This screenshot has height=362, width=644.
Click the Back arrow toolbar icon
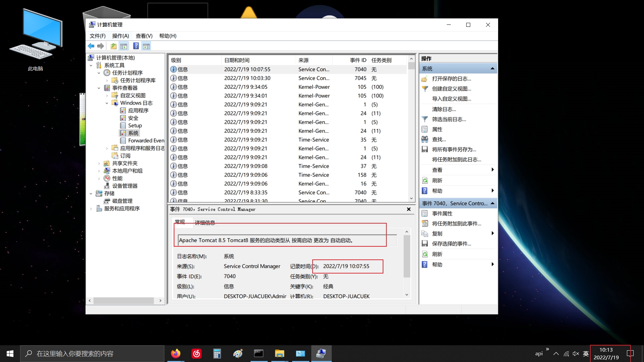[91, 46]
